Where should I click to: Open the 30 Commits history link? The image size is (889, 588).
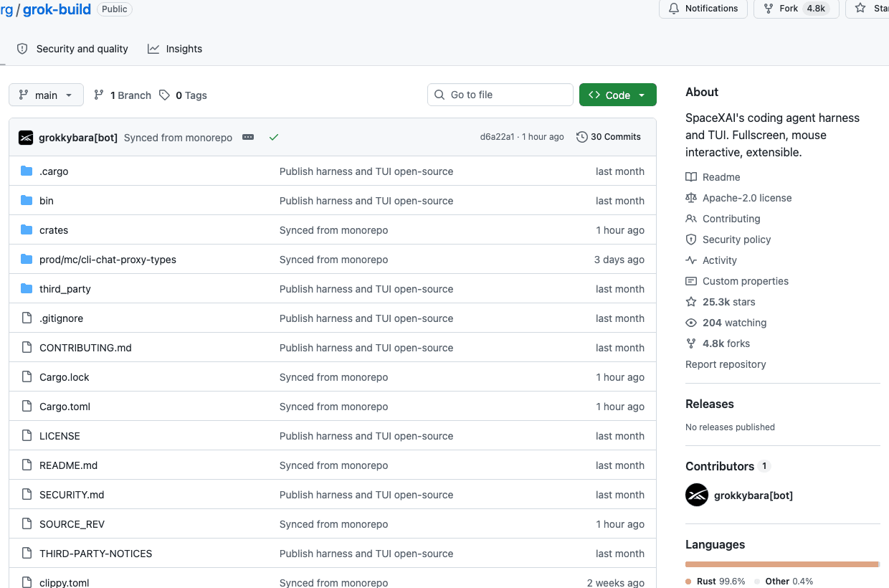(609, 137)
